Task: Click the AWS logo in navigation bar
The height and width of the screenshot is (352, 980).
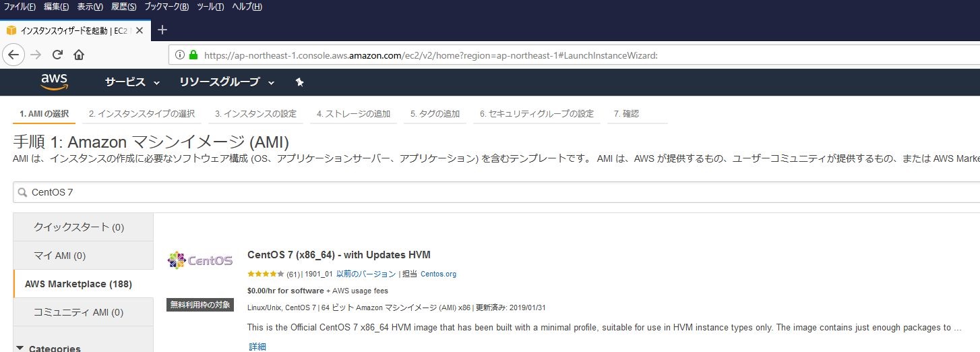Action: 54,82
